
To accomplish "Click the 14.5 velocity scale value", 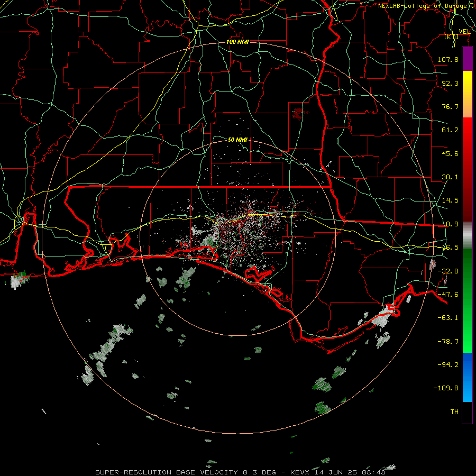I will (x=450, y=200).
